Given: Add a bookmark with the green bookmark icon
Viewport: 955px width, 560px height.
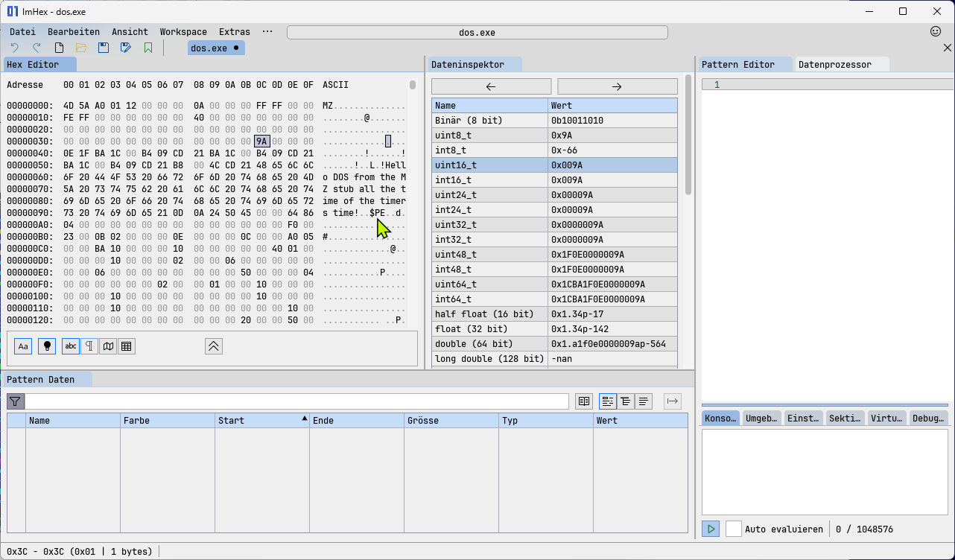Looking at the screenshot, I should coord(148,48).
